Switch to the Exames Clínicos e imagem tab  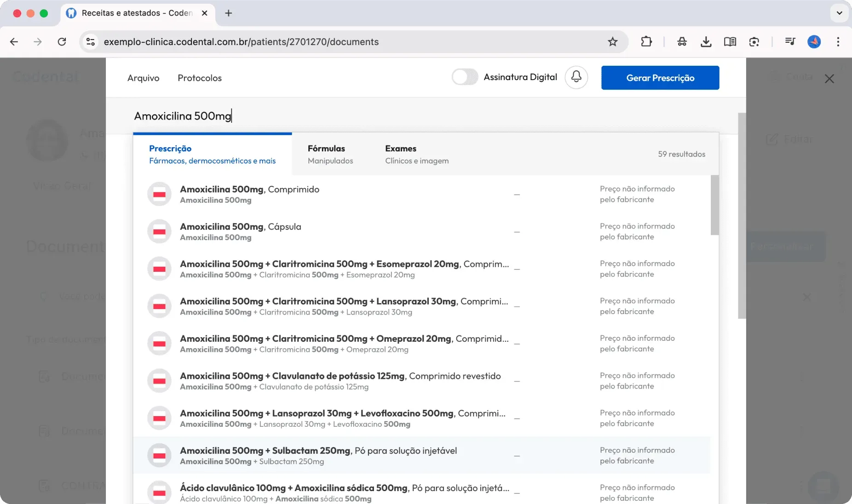click(x=417, y=154)
